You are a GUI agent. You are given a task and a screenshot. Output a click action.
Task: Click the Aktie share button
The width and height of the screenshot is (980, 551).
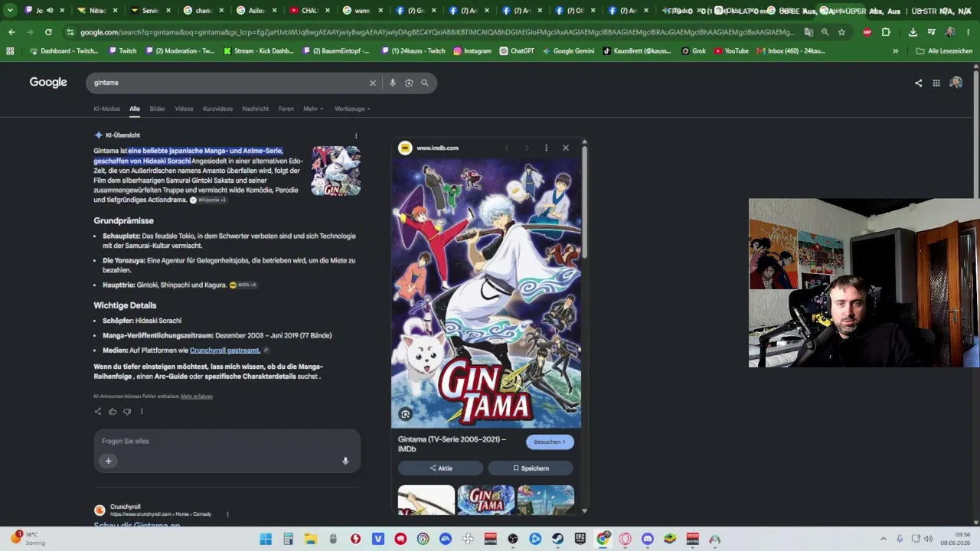pyautogui.click(x=440, y=468)
